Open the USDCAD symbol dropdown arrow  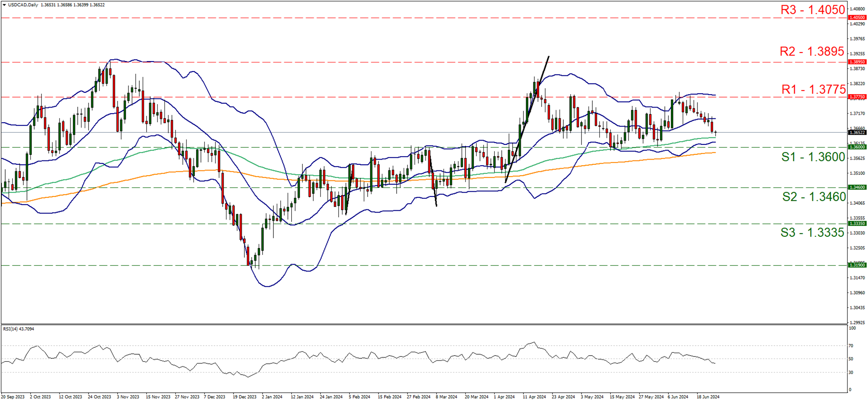pos(4,4)
